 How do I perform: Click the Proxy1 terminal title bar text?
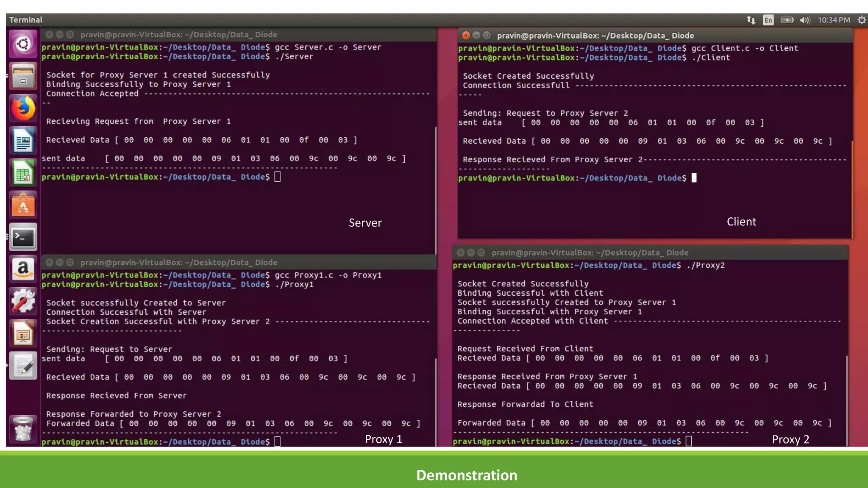(178, 262)
